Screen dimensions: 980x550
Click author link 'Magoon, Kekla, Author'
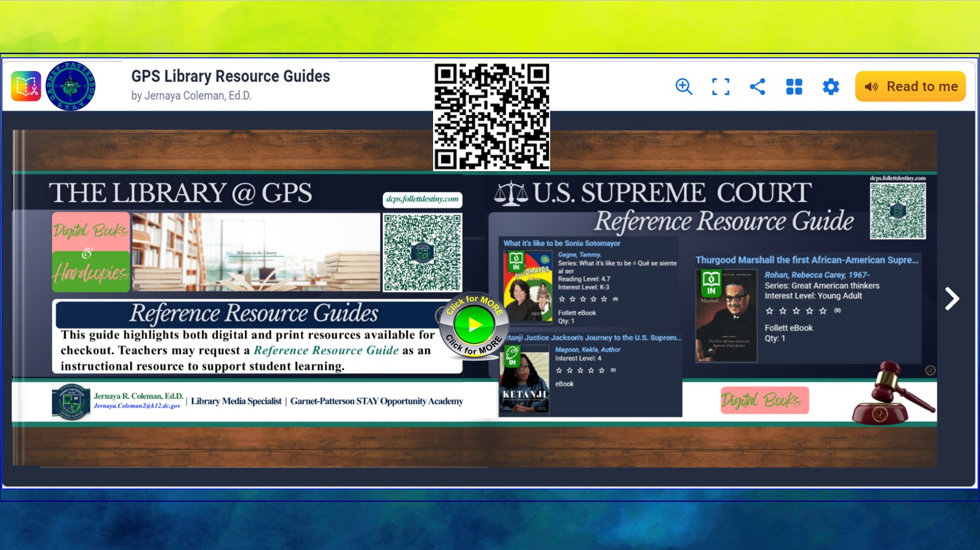click(588, 350)
